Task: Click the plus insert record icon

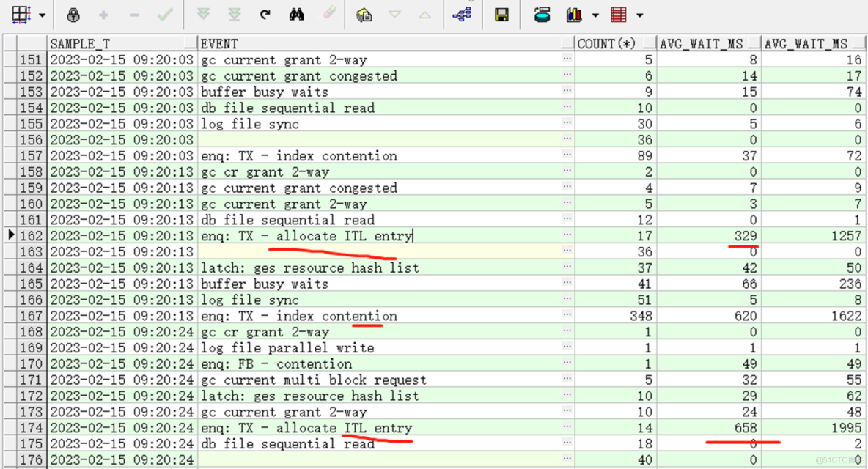Action: (x=103, y=15)
